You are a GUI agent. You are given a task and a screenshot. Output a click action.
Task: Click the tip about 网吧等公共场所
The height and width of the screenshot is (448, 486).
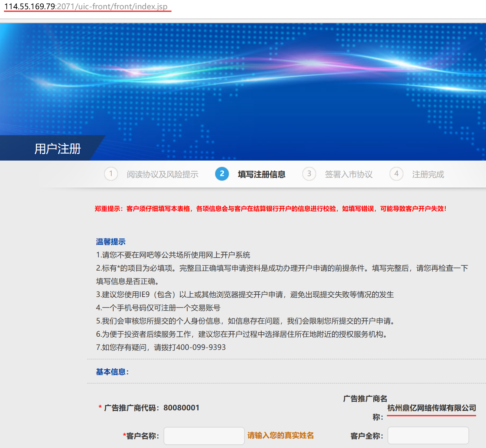pos(173,255)
